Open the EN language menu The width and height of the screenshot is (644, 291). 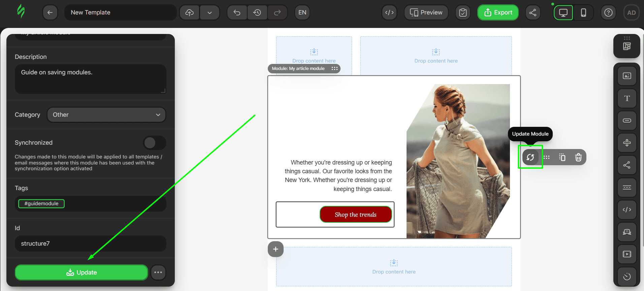click(x=302, y=12)
